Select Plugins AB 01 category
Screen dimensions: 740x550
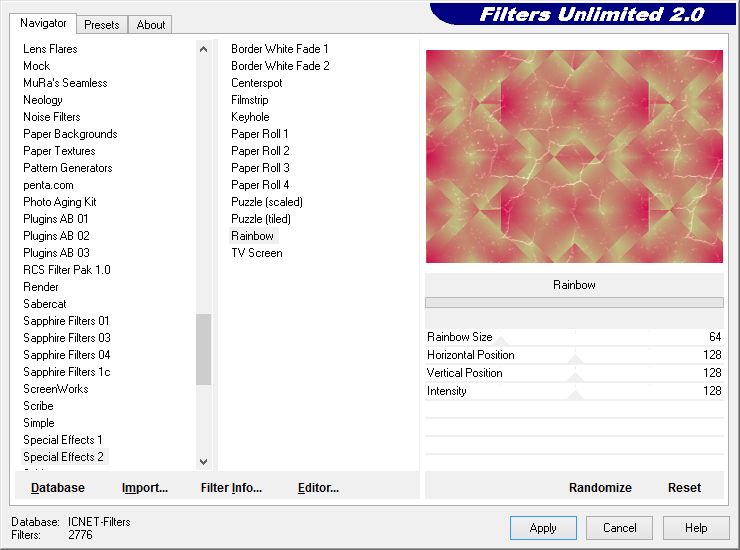[x=55, y=219]
